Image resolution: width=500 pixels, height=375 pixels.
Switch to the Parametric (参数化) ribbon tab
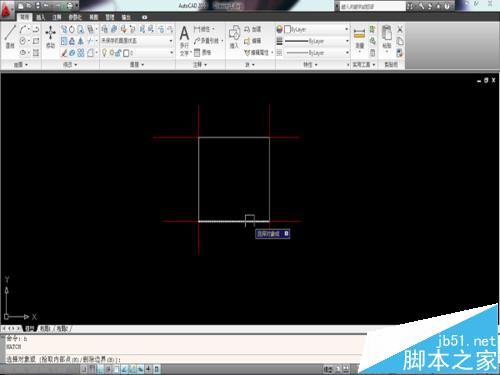(x=75, y=17)
